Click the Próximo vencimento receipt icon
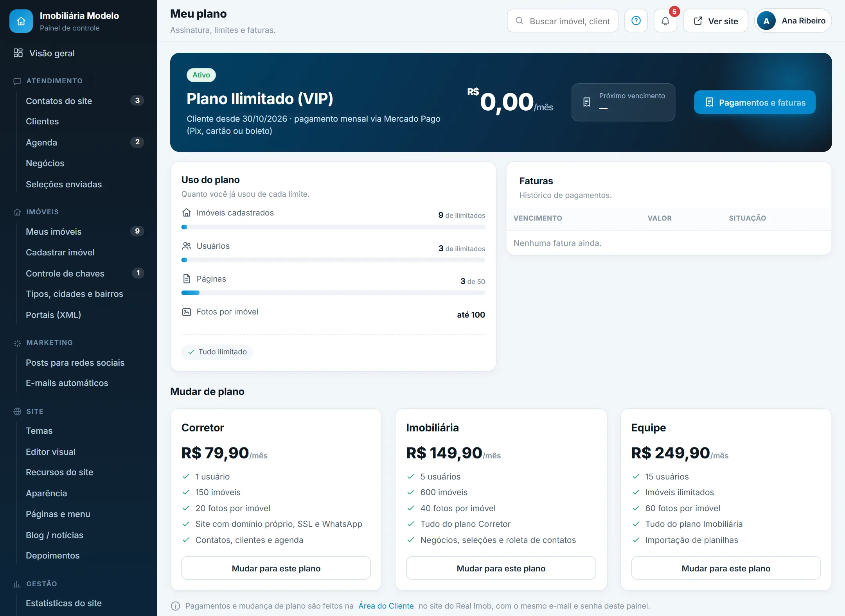This screenshot has width=845, height=616. 587,102
